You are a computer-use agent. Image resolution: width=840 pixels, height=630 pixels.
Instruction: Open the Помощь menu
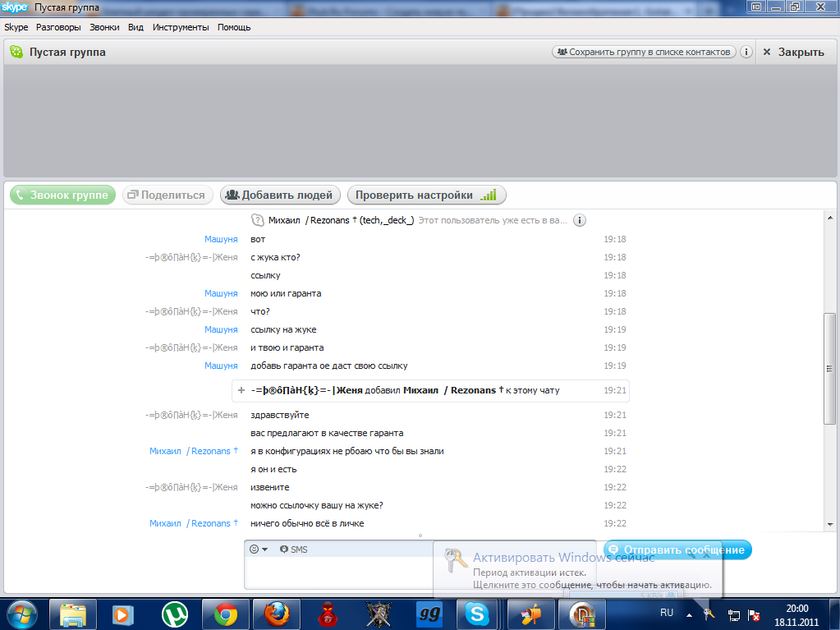tap(234, 27)
